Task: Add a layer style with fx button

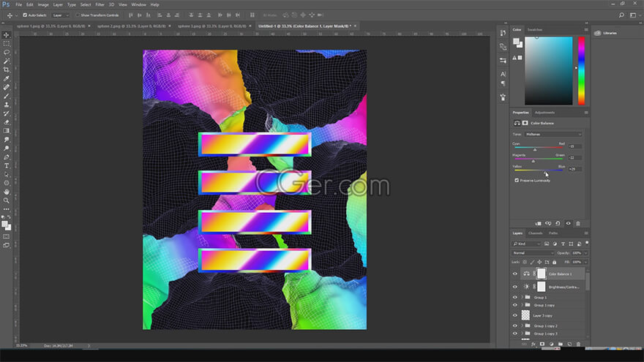Action: (533, 344)
